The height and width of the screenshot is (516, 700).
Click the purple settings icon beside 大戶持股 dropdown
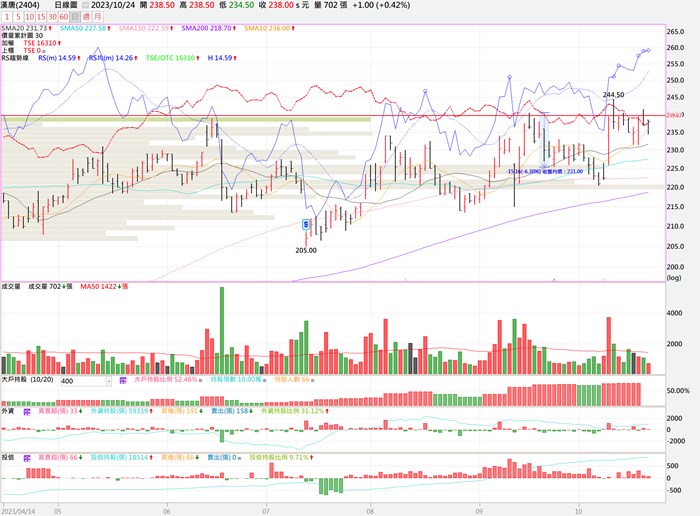pyautogui.click(x=123, y=381)
